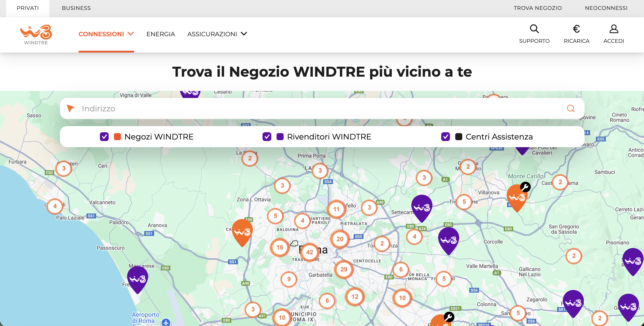Toggle off the Centri Assistenza filter

[445, 137]
